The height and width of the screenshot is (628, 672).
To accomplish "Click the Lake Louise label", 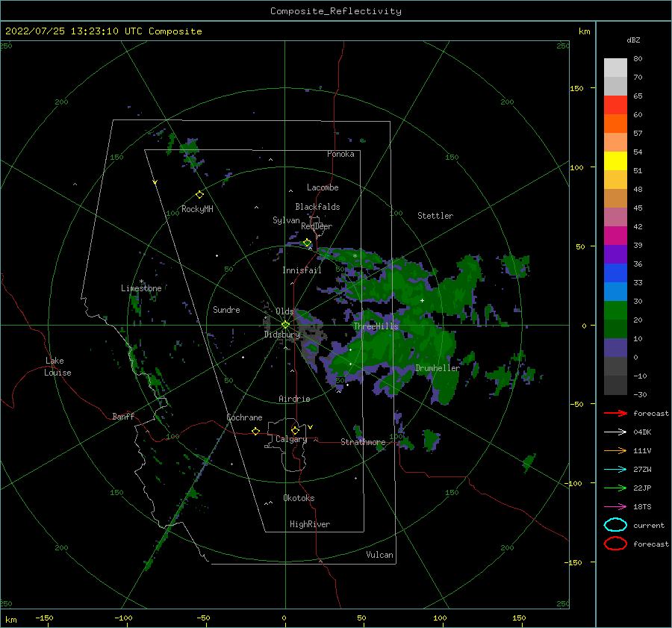I will [57, 367].
